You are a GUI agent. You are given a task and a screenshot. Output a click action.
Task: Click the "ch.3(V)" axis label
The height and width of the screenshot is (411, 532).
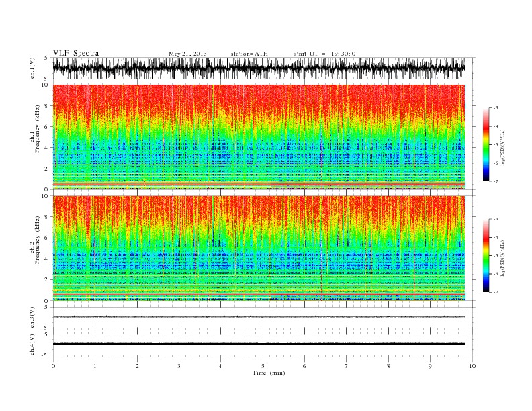coord(32,318)
